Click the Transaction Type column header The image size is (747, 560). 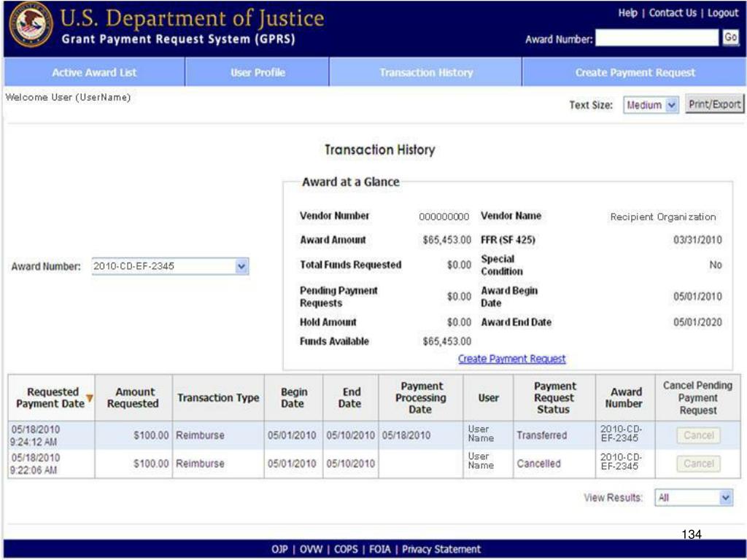point(218,397)
